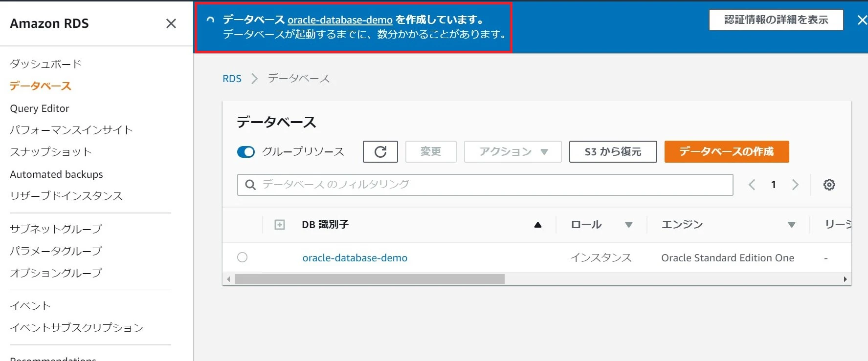Sort by DB 識別子 ascending arrow
Screen dimensions: 868x361
pyautogui.click(x=538, y=225)
